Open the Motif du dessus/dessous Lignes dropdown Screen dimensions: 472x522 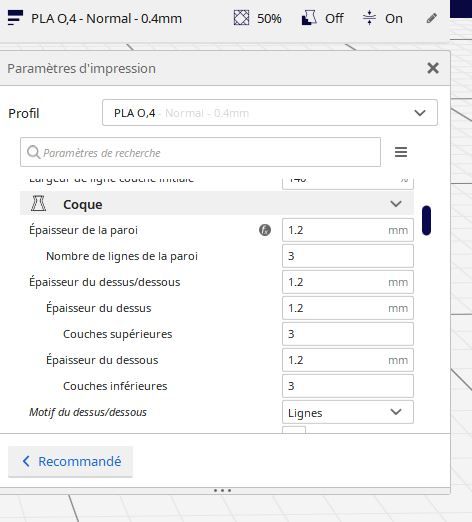pyautogui.click(x=348, y=412)
